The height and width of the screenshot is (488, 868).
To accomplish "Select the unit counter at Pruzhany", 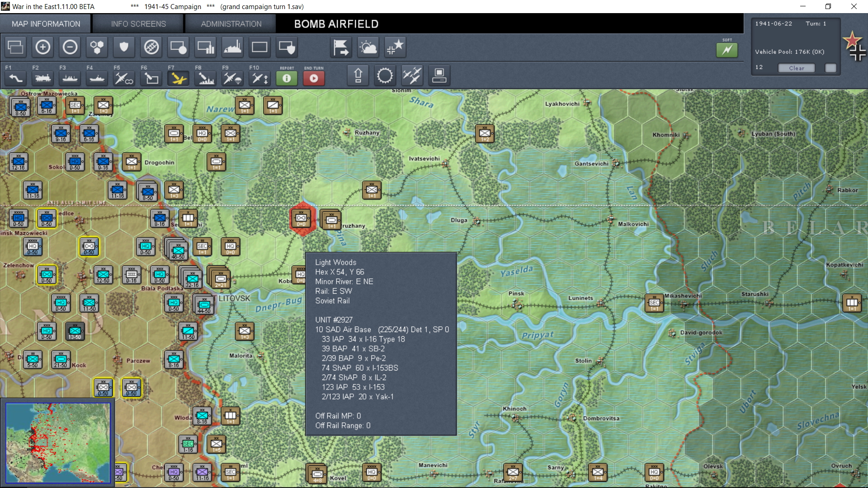I will click(331, 219).
